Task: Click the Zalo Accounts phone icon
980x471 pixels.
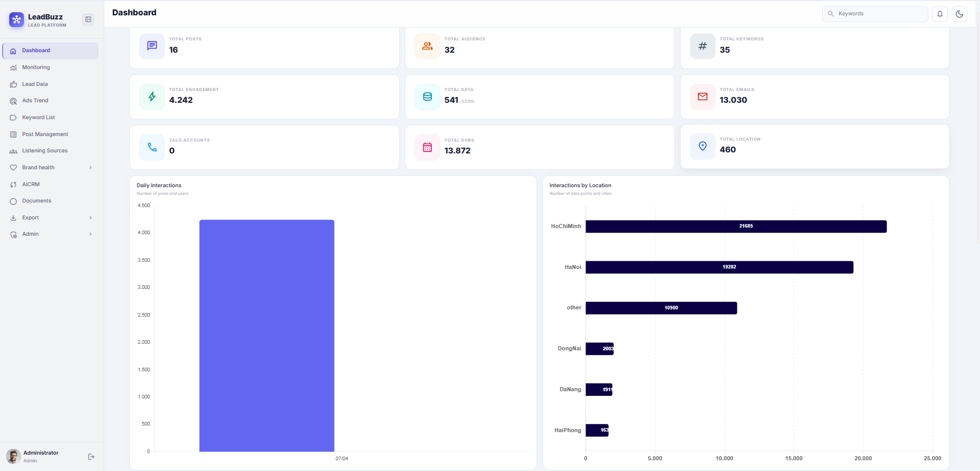Action: click(152, 147)
